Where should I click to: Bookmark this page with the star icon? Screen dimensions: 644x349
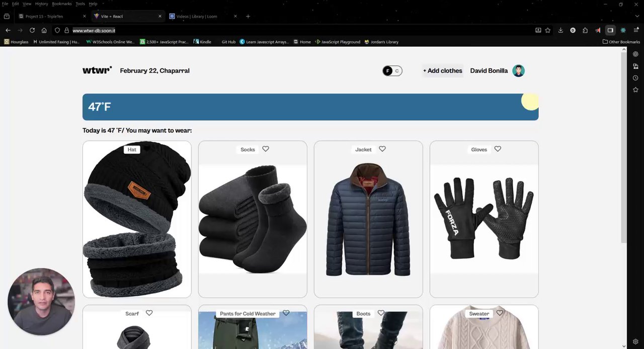click(548, 30)
